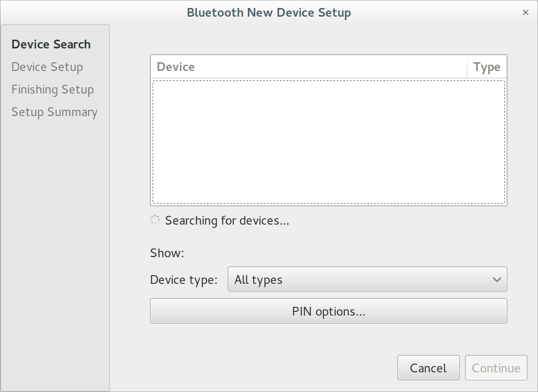Sort list by Device column header
The height and width of the screenshot is (392, 538).
309,67
